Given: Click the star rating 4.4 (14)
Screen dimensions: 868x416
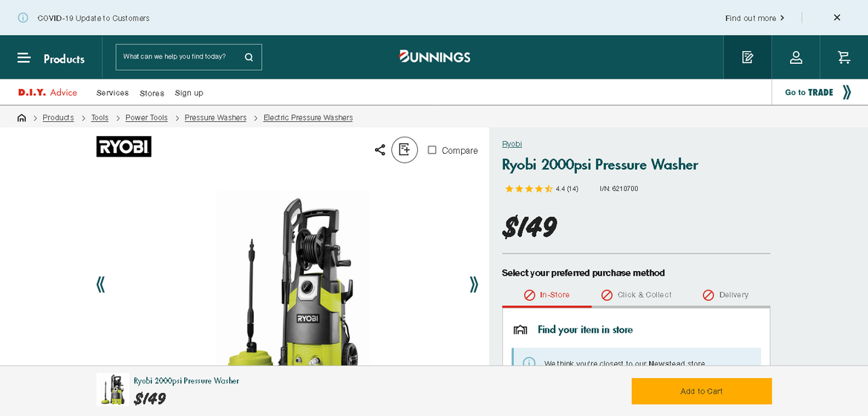Looking at the screenshot, I should pyautogui.click(x=541, y=189).
